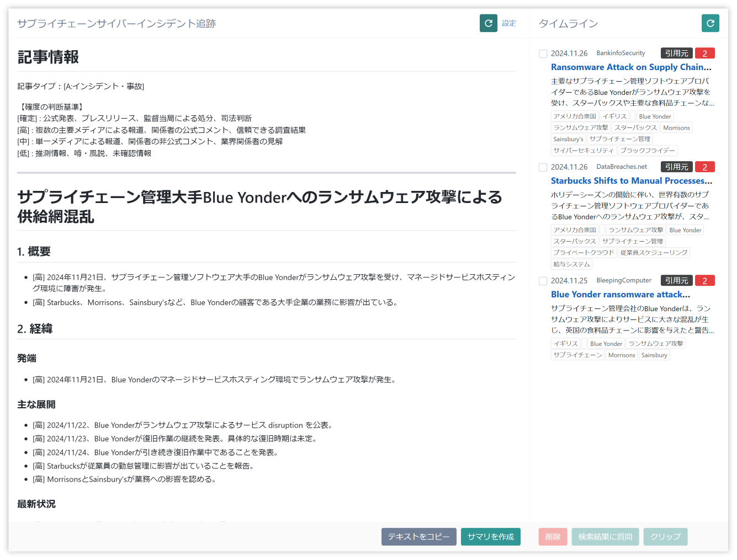Click 引用元 badge on BankinfoSecurity entry

coord(677,53)
